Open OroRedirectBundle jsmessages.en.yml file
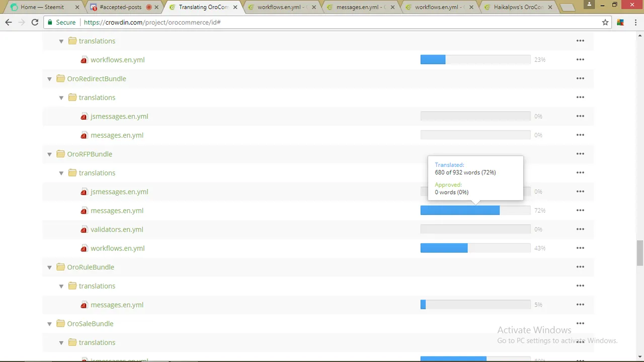The image size is (644, 362). (119, 116)
